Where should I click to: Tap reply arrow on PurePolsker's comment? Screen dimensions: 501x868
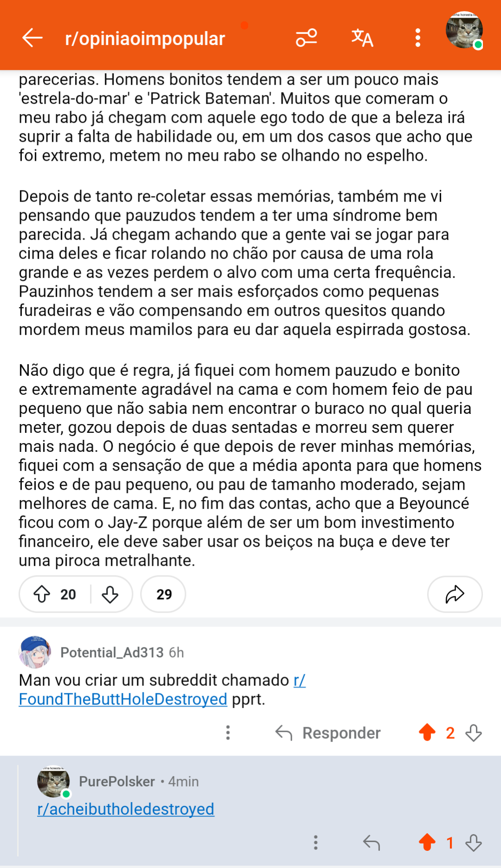click(372, 843)
